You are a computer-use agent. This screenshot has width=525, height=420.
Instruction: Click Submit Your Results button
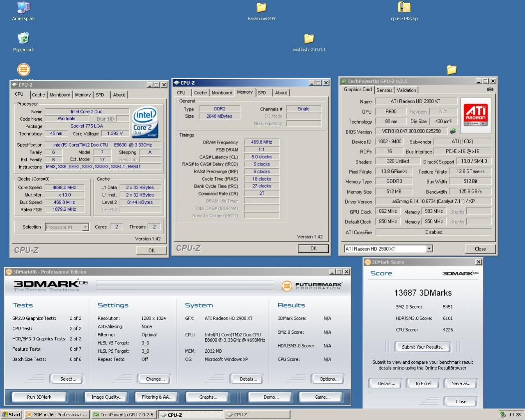coord(423,347)
